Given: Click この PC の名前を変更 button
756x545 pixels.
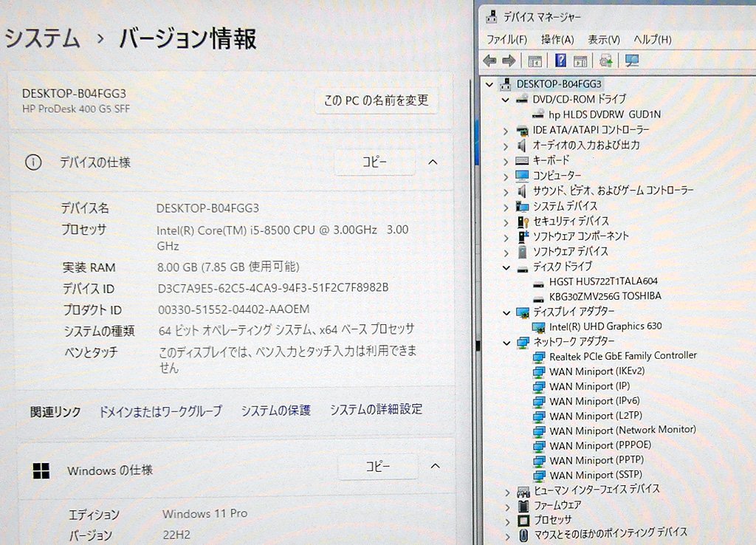Looking at the screenshot, I should [377, 100].
